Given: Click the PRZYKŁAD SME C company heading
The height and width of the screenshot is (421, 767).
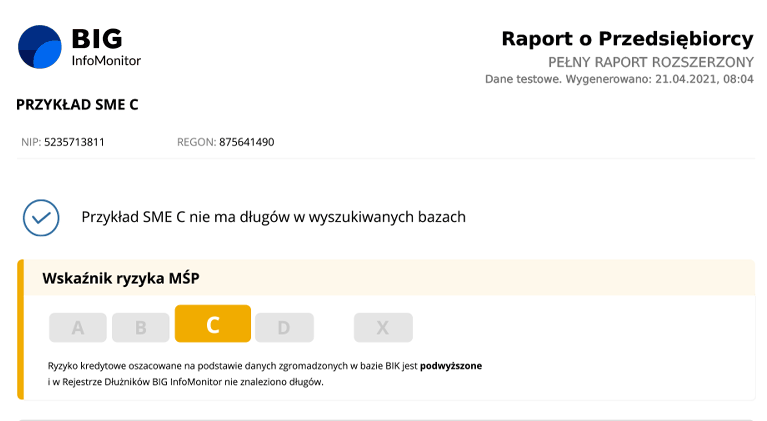Looking at the screenshot, I should tap(76, 104).
